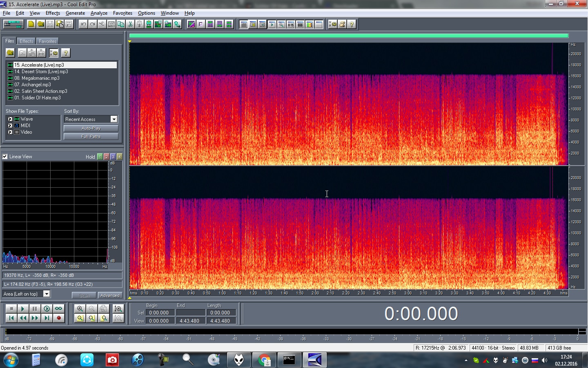Uncheck the Linear View checkbox
Image resolution: width=588 pixels, height=368 pixels.
point(5,157)
